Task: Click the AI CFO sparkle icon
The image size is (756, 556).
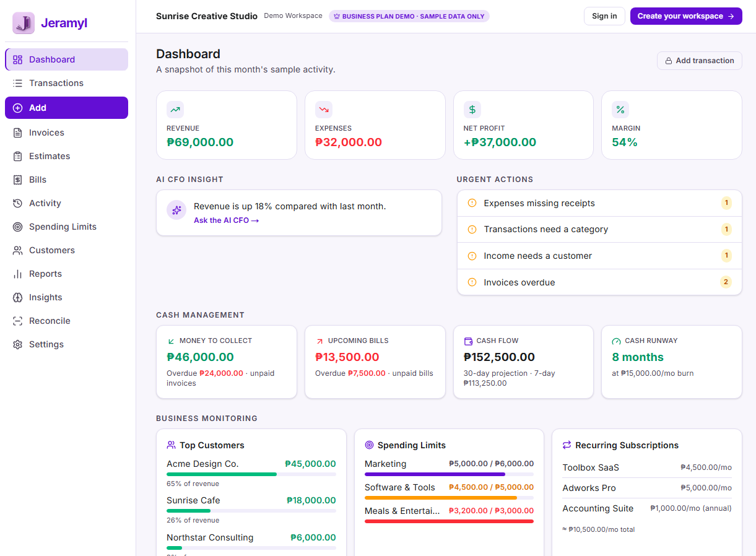Action: click(176, 210)
